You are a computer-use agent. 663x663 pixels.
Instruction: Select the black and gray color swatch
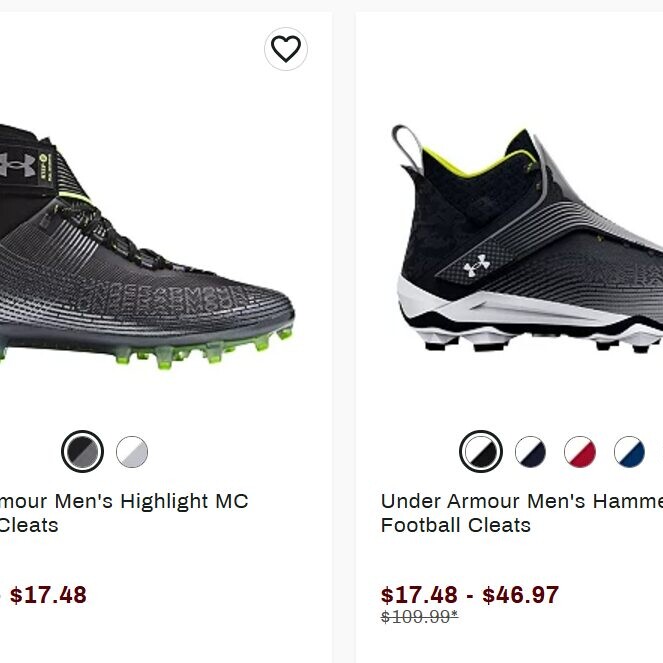(82, 452)
